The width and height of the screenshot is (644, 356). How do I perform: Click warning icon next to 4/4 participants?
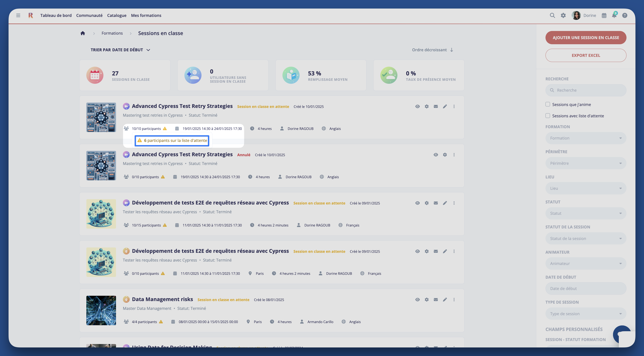click(x=161, y=322)
